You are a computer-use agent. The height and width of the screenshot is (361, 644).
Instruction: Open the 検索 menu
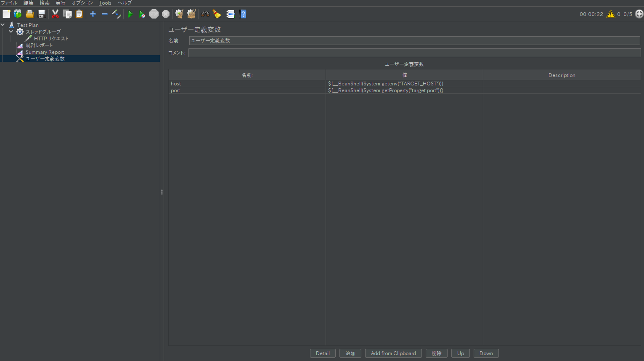(44, 3)
